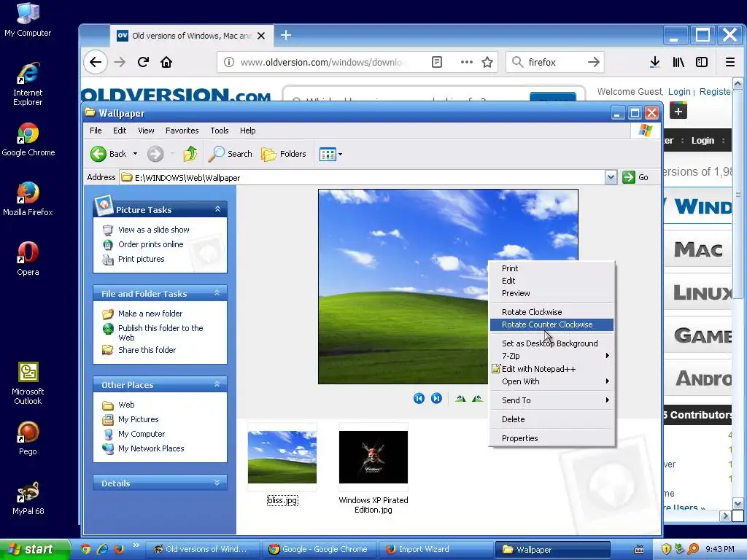
Task: Open the Favorites menu
Action: [x=182, y=131]
